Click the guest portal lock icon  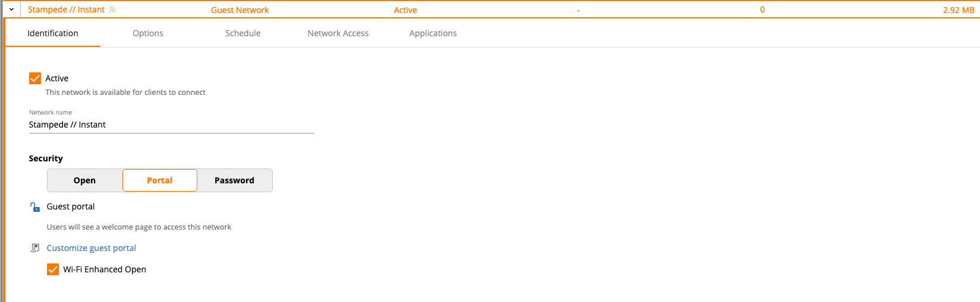click(34, 206)
